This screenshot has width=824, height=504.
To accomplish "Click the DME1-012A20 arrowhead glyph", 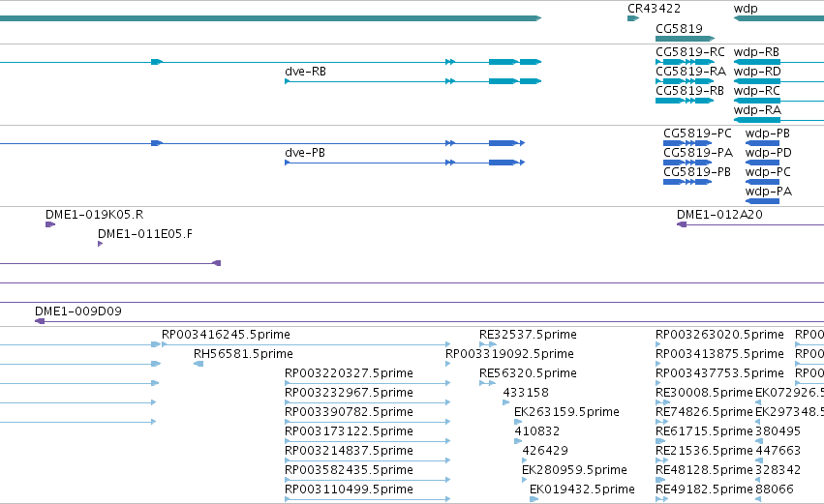I will click(682, 224).
